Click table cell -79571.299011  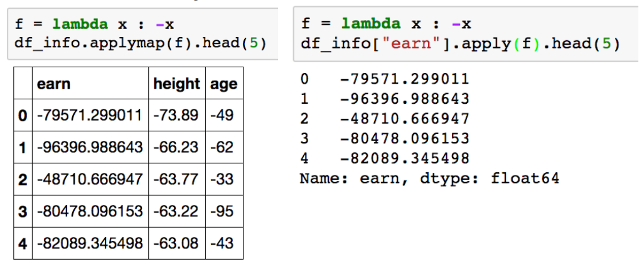(x=90, y=115)
